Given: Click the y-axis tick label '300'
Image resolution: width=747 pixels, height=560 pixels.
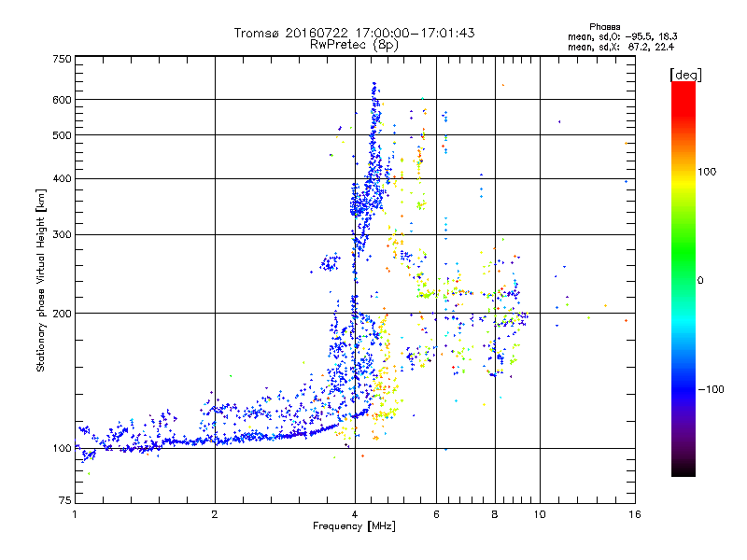Looking at the screenshot, I should click(62, 235).
